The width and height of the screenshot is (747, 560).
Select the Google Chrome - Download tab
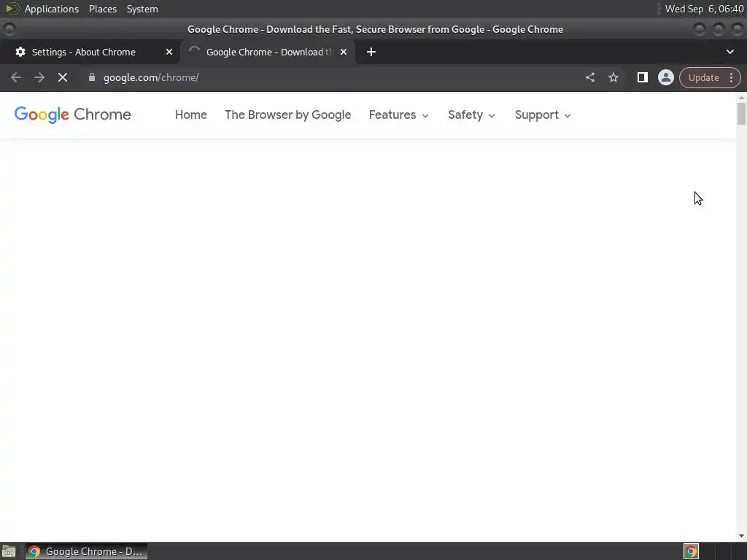click(267, 52)
